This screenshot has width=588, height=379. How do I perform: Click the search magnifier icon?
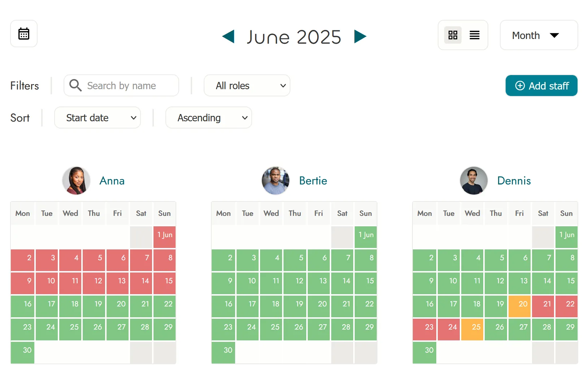pyautogui.click(x=75, y=86)
